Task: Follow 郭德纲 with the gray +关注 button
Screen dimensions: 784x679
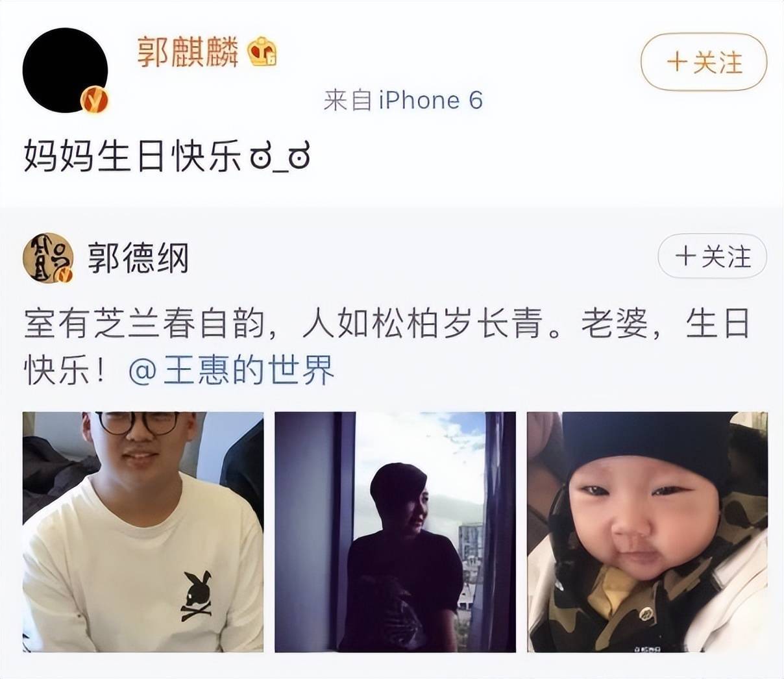Action: click(x=713, y=256)
